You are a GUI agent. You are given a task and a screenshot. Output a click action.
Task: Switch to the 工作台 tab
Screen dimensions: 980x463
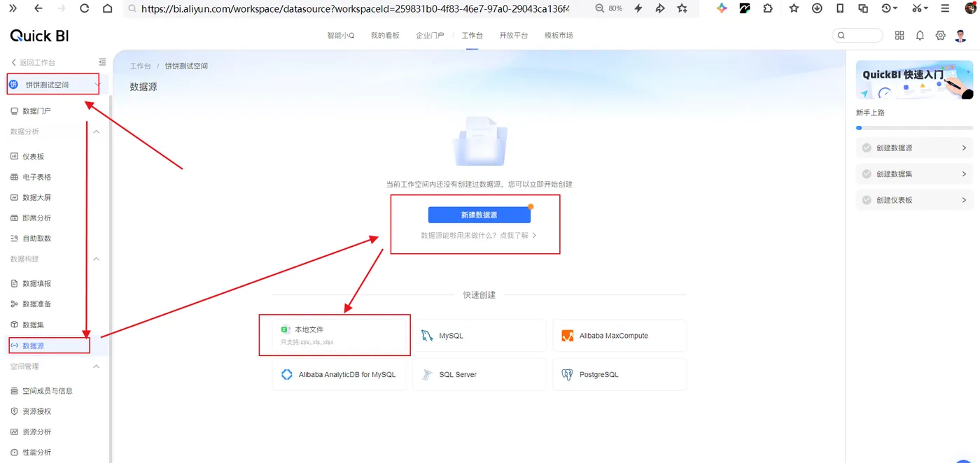[472, 36]
